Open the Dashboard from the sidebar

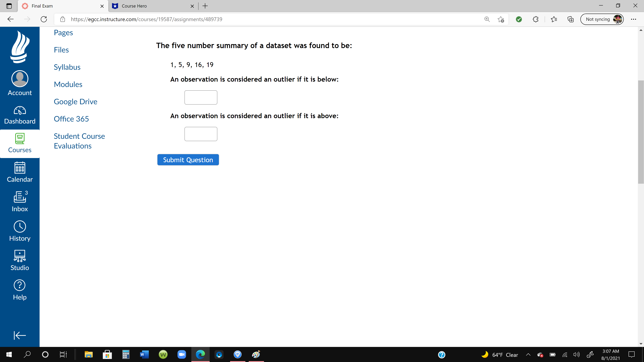[x=19, y=115]
